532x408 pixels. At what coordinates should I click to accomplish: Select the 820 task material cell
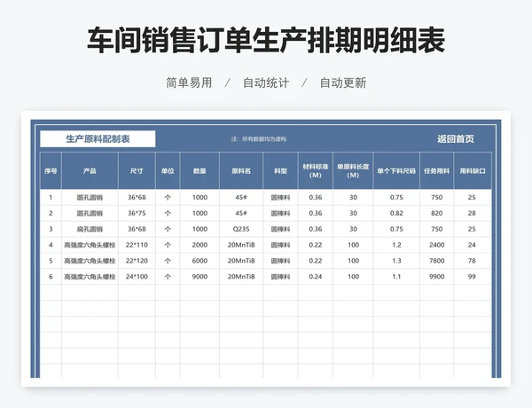tap(436, 213)
